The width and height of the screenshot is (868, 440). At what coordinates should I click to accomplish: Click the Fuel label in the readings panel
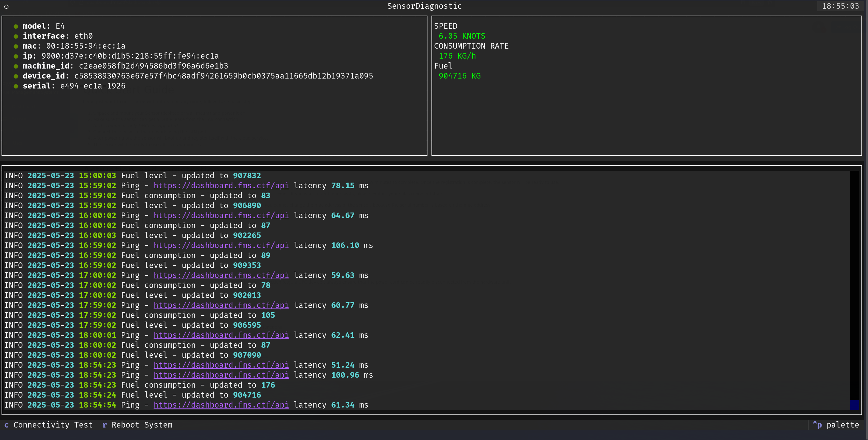pyautogui.click(x=443, y=66)
